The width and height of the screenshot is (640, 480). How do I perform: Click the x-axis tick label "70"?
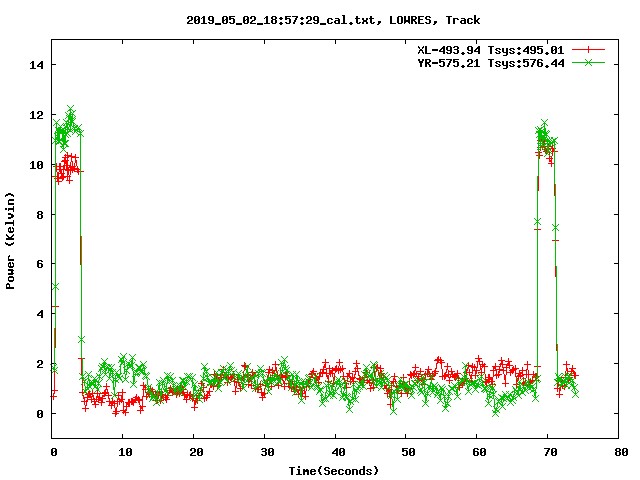550,452
